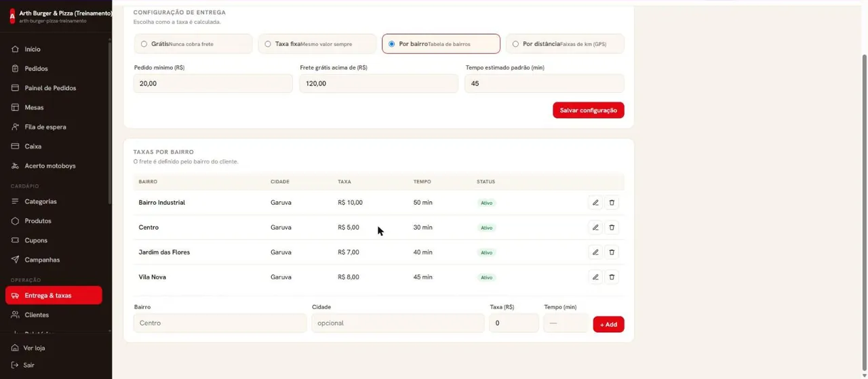Image resolution: width=868 pixels, height=379 pixels.
Task: Click the Clientes people icon
Action: (15, 315)
